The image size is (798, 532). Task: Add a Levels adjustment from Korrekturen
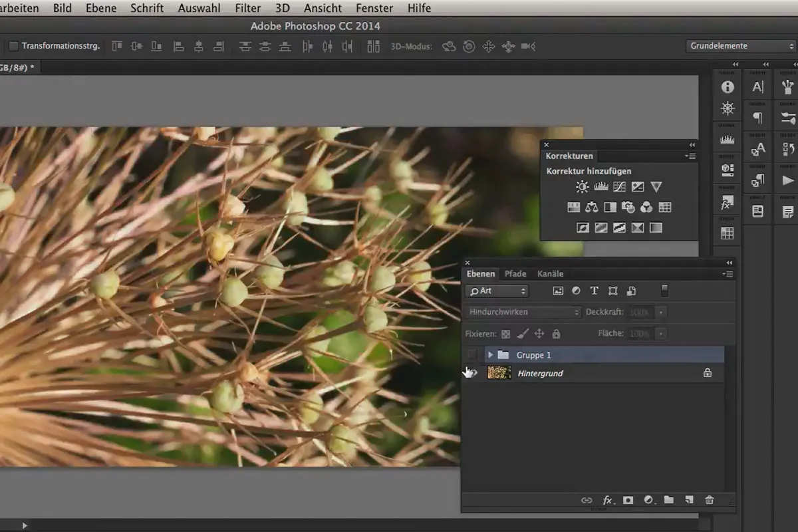(x=601, y=187)
